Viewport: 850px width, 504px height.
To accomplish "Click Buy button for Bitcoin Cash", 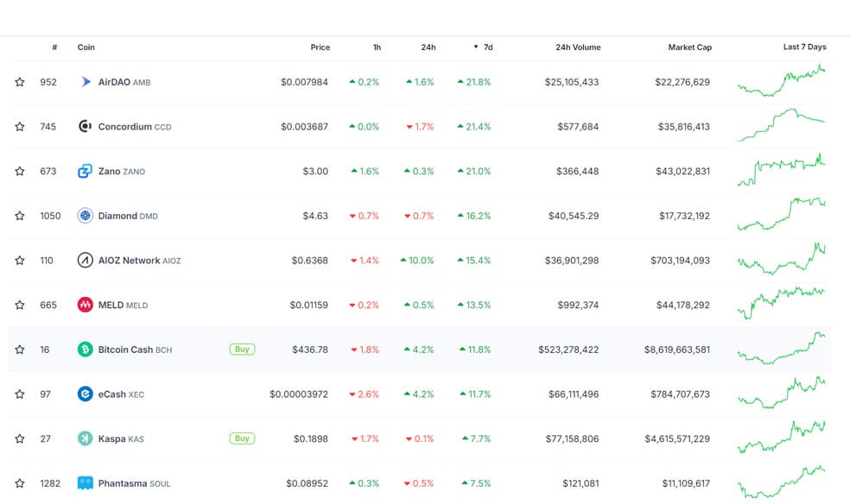I will click(243, 350).
